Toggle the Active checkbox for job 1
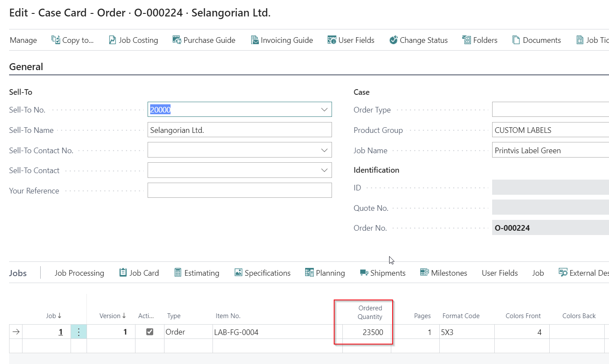The image size is (609, 364). pyautogui.click(x=150, y=332)
